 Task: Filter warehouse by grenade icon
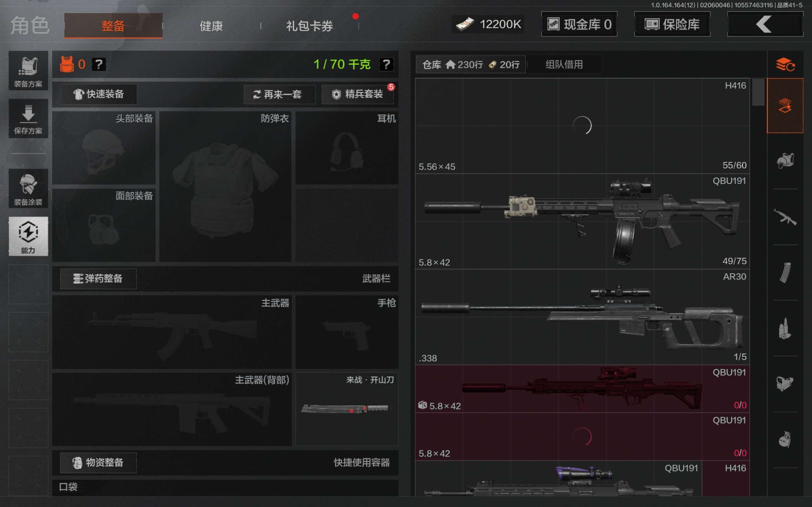(785, 440)
